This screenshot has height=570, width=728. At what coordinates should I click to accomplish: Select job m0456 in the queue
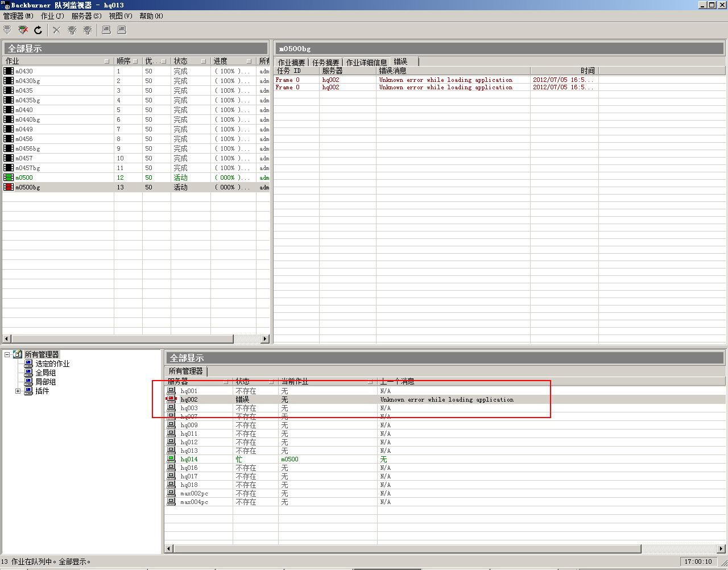[x=136, y=139]
